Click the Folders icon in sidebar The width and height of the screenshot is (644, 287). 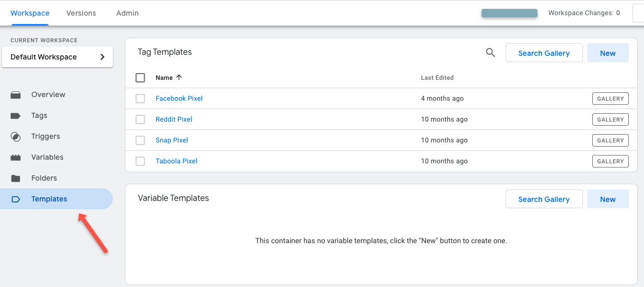tap(16, 178)
